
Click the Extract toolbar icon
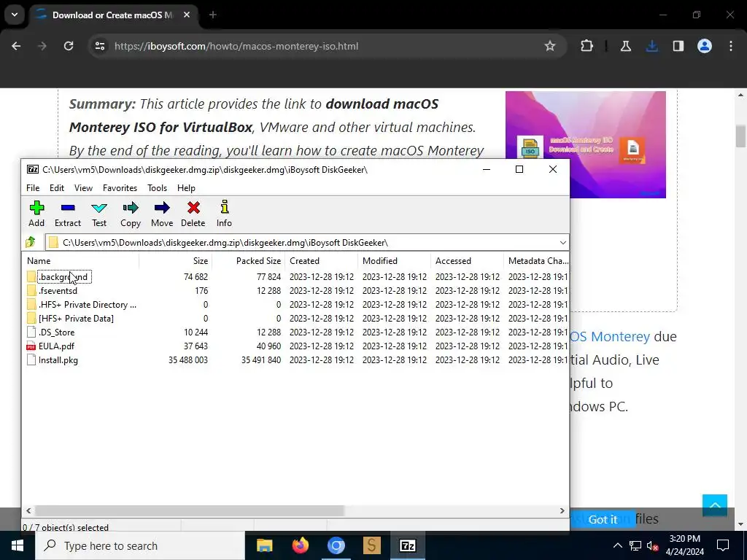coord(68,214)
